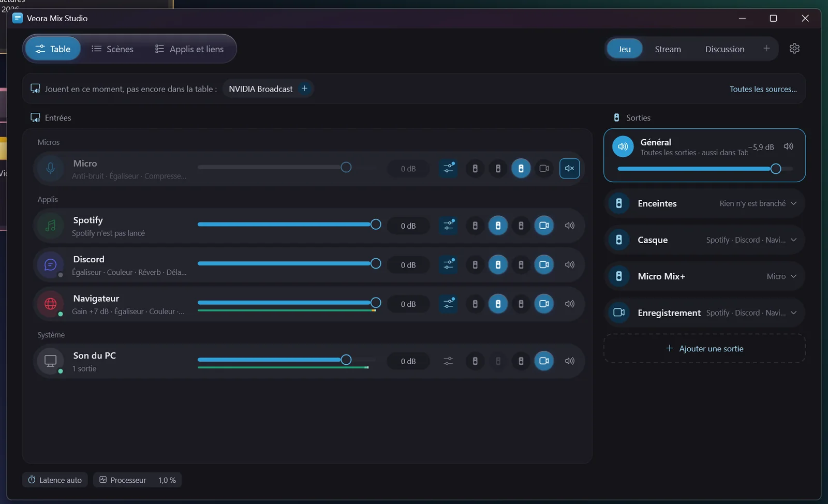Screen dimensions: 828x504
Task: Click the Son du PC monitor icon
Action: 50,361
